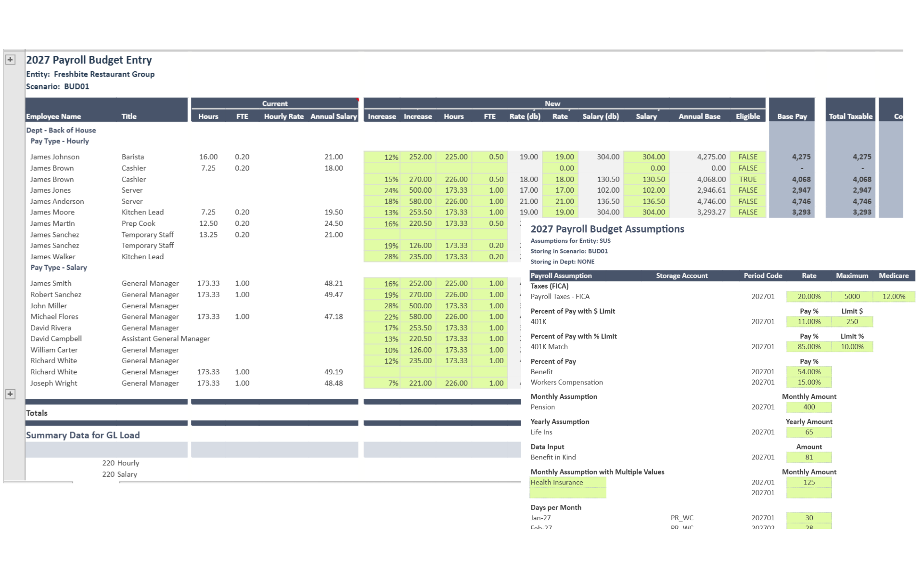Click the Workers Compensation 15.00% cell
This screenshot has width=924, height=578.
[808, 382]
